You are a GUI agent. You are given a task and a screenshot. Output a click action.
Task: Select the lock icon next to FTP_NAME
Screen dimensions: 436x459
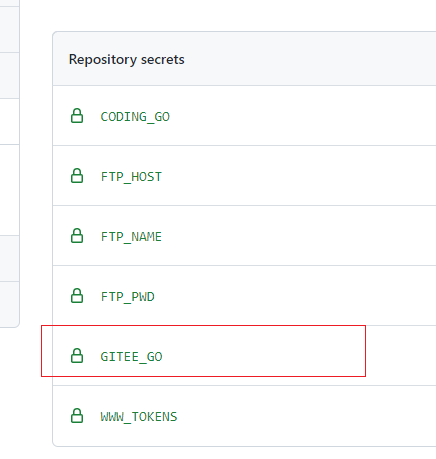click(77, 236)
